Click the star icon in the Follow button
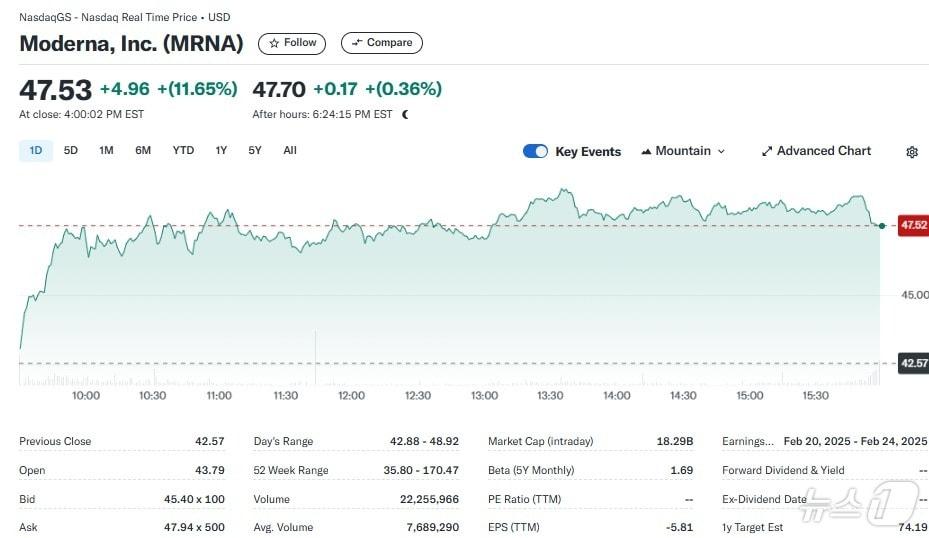 (274, 43)
